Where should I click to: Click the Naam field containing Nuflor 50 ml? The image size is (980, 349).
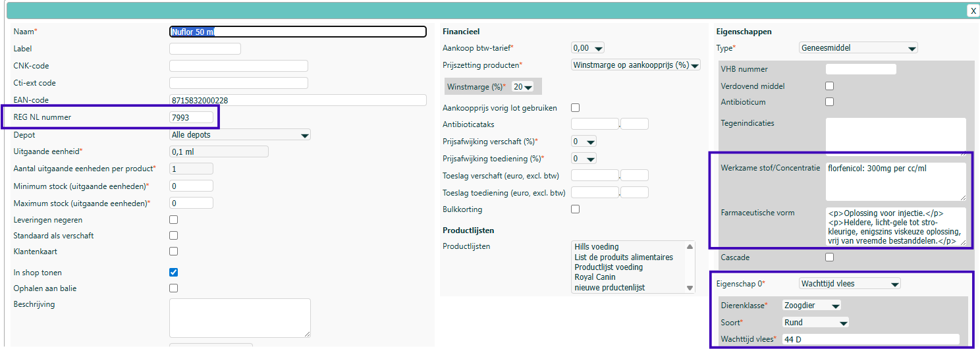[x=298, y=32]
